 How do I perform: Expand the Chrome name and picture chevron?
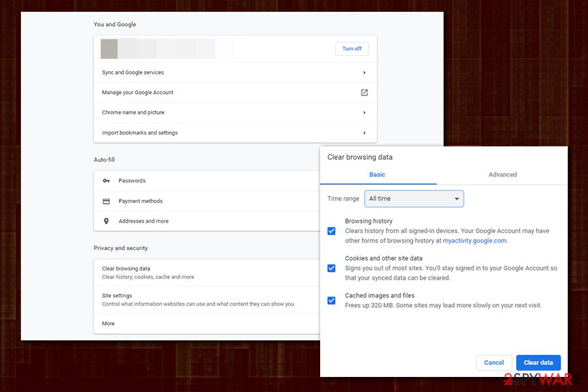(x=364, y=112)
